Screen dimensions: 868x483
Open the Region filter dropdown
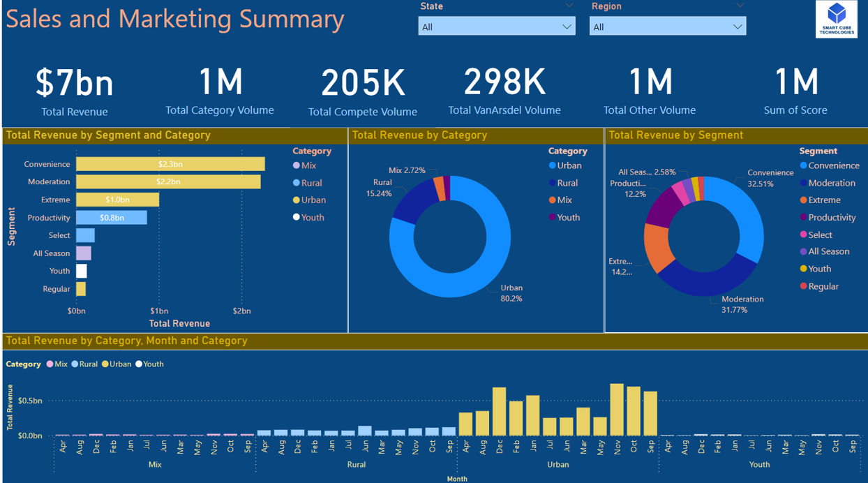tap(667, 27)
